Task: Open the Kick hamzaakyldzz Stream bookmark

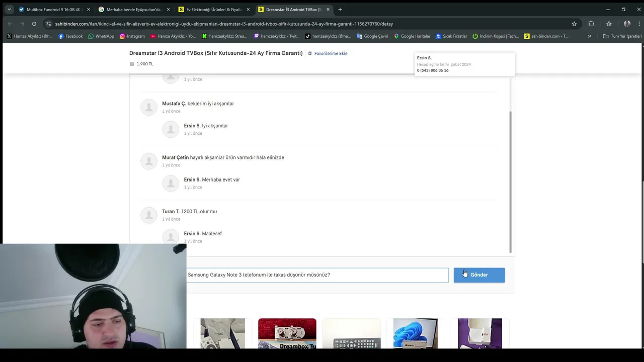Action: [x=225, y=36]
